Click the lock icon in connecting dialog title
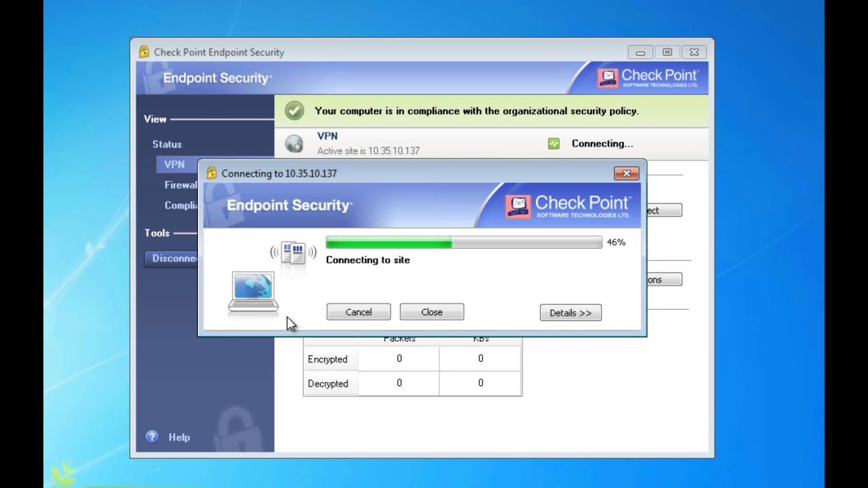This screenshot has height=488, width=868. pyautogui.click(x=212, y=173)
